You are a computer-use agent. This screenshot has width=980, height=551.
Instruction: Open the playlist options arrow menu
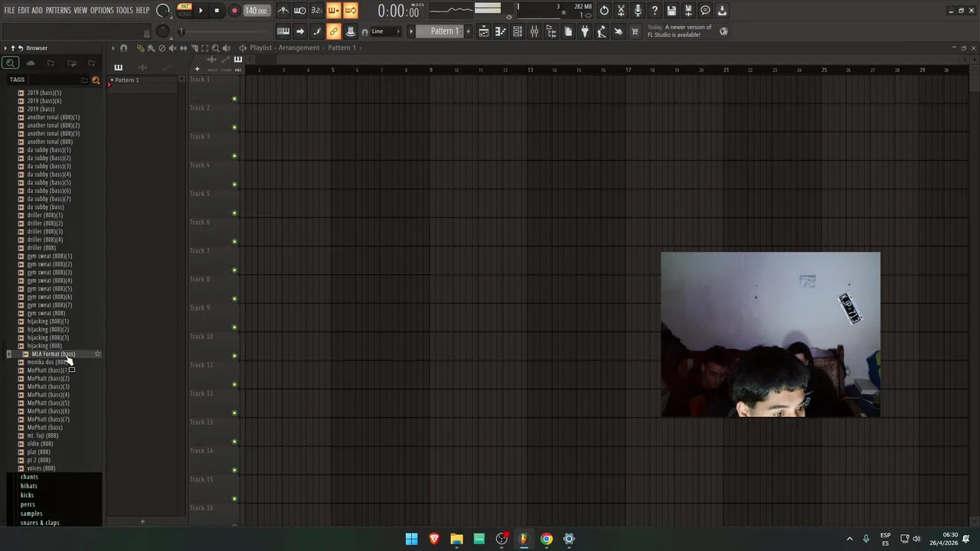113,47
